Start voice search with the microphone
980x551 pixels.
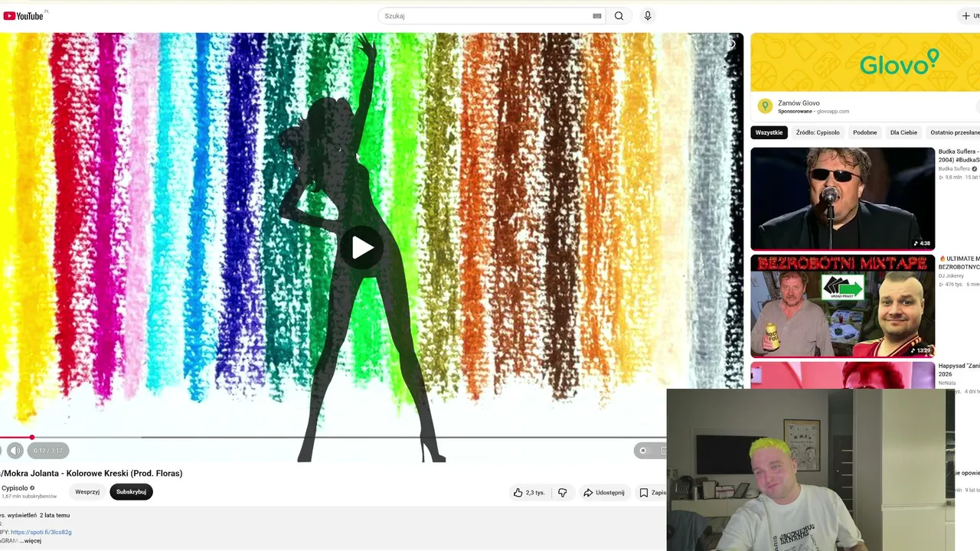pyautogui.click(x=648, y=16)
